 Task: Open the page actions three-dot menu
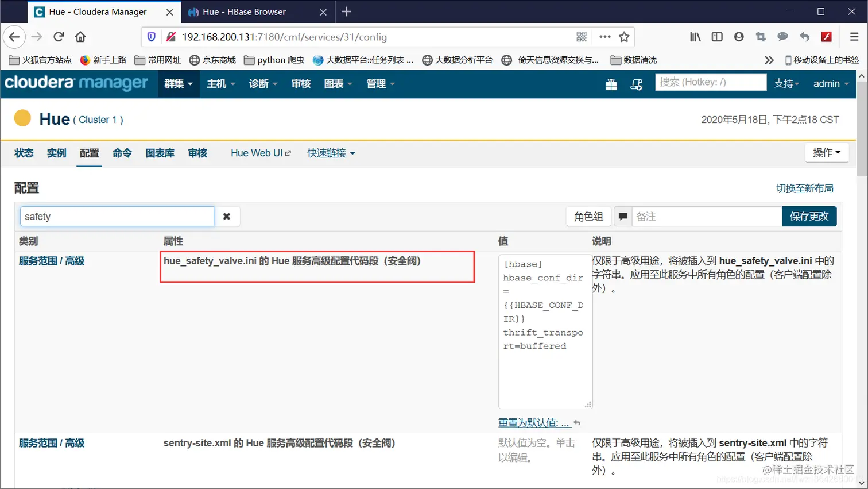pos(604,37)
